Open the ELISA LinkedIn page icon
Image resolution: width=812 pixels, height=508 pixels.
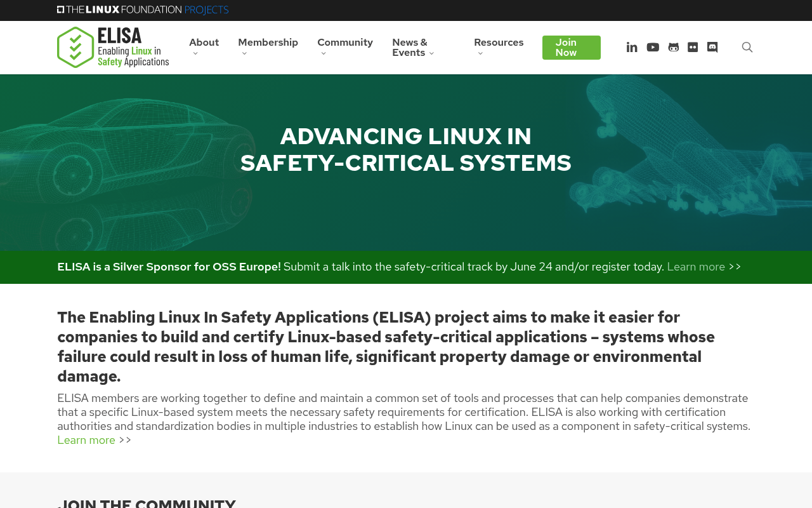(x=632, y=47)
